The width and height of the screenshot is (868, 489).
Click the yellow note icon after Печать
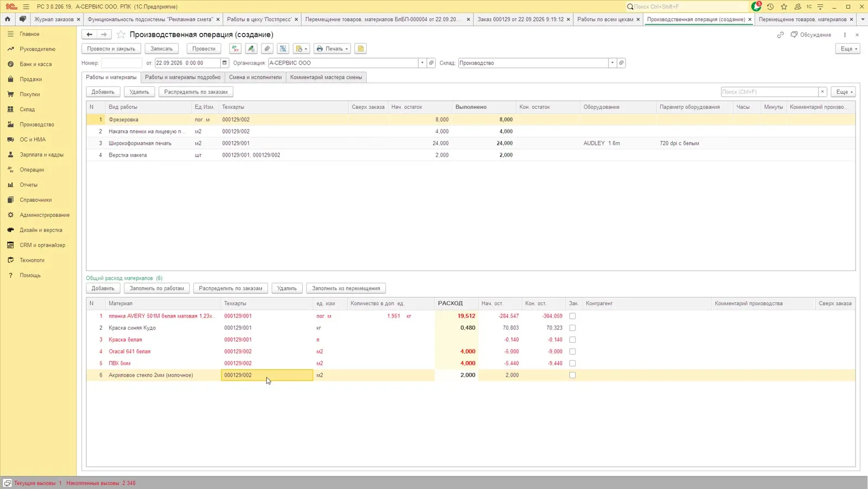coord(360,49)
